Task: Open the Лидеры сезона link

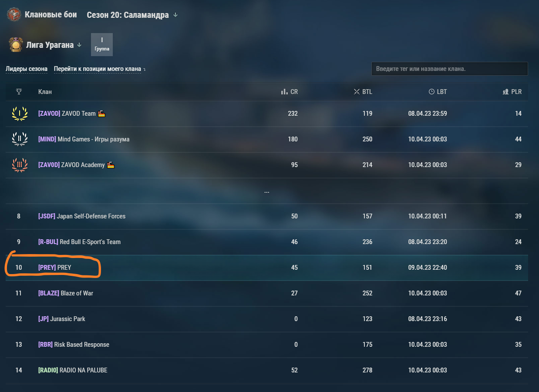Action: coord(27,69)
